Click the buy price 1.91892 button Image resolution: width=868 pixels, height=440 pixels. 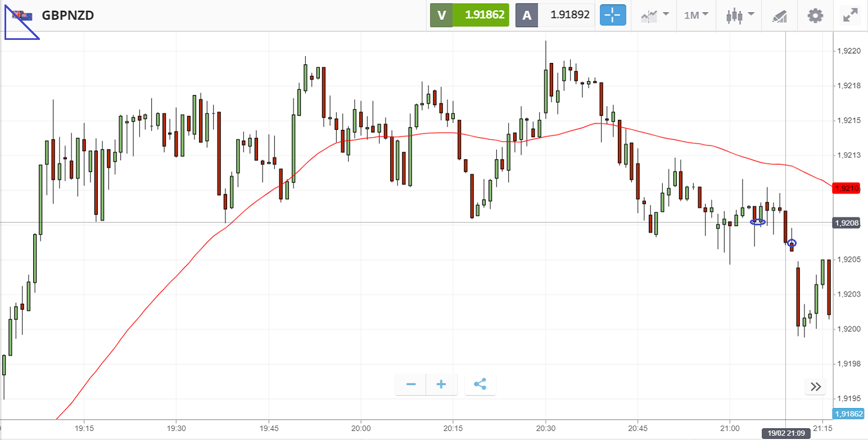[555, 15]
